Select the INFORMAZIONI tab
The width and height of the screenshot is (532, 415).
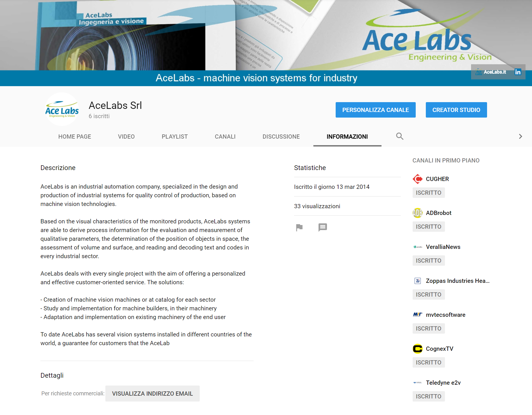click(347, 137)
